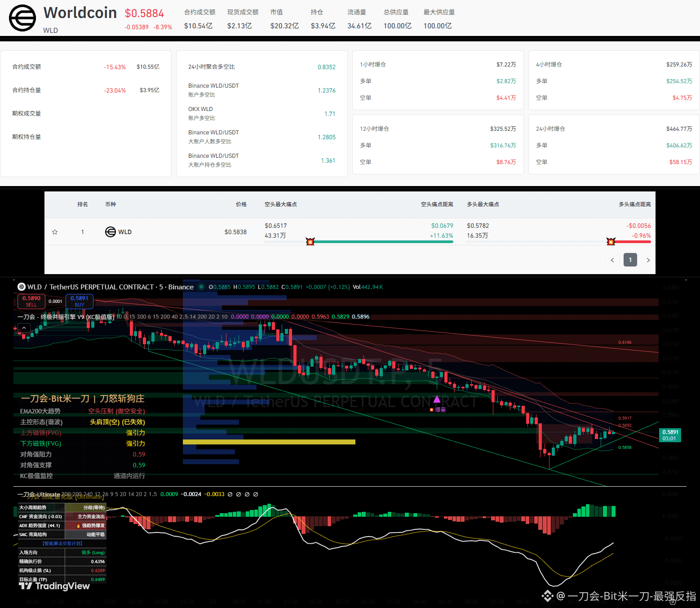This screenshot has height=608, width=700.
Task: Click the 24小时爆仓 total $464.77万
Action: 679,129
